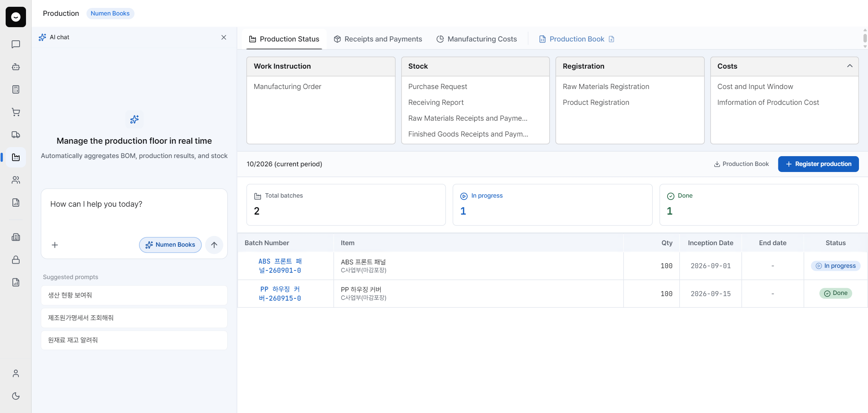Open the delivery truck sidebar icon
Viewport: 868px width, 413px height.
point(16,135)
